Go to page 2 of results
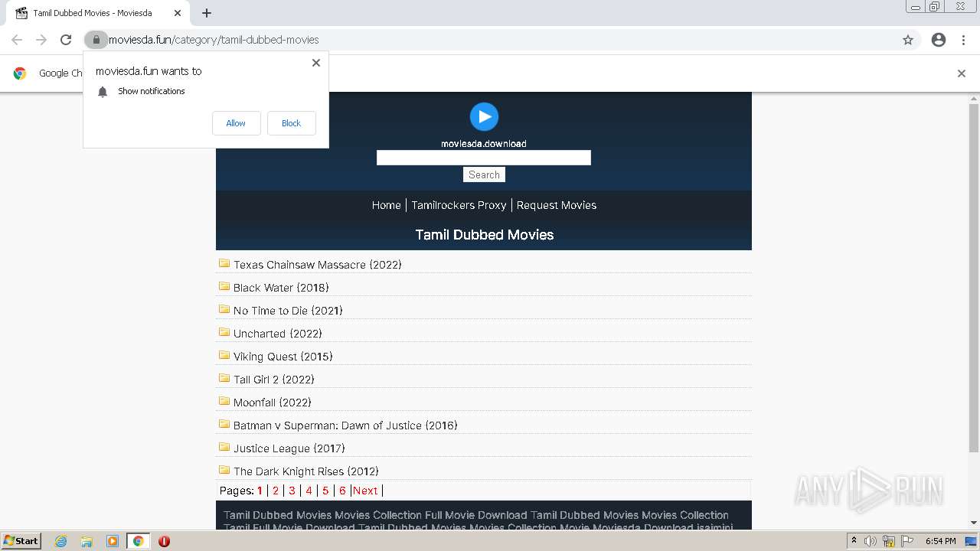 276,491
